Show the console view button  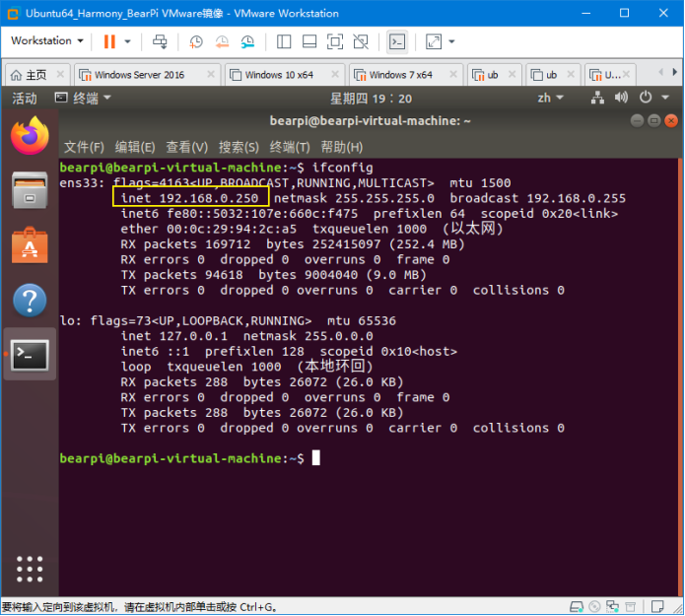[x=397, y=41]
